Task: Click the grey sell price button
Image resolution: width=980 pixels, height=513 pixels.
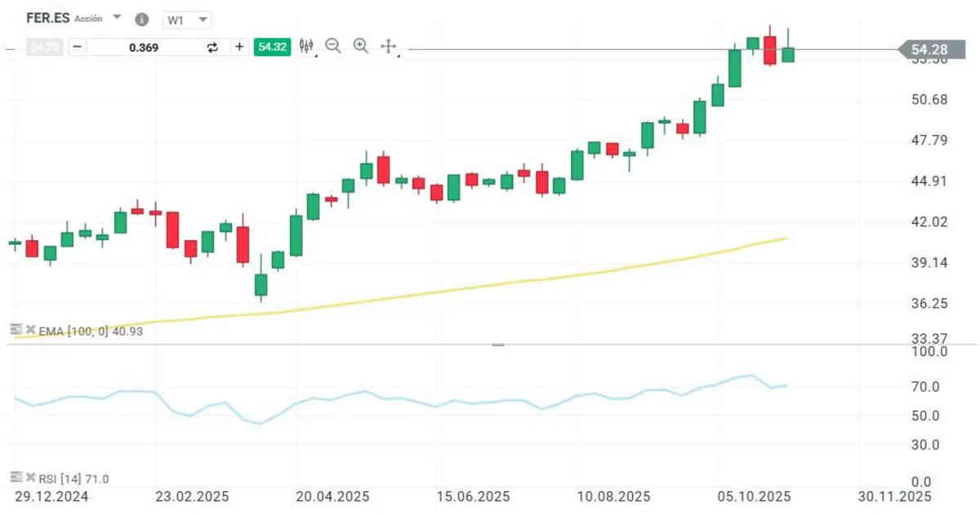Action: (x=44, y=47)
